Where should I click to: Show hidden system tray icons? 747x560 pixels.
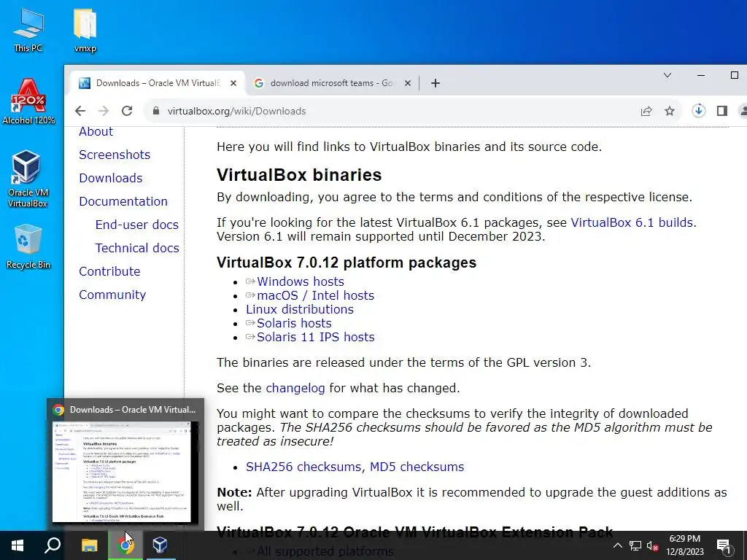point(617,545)
